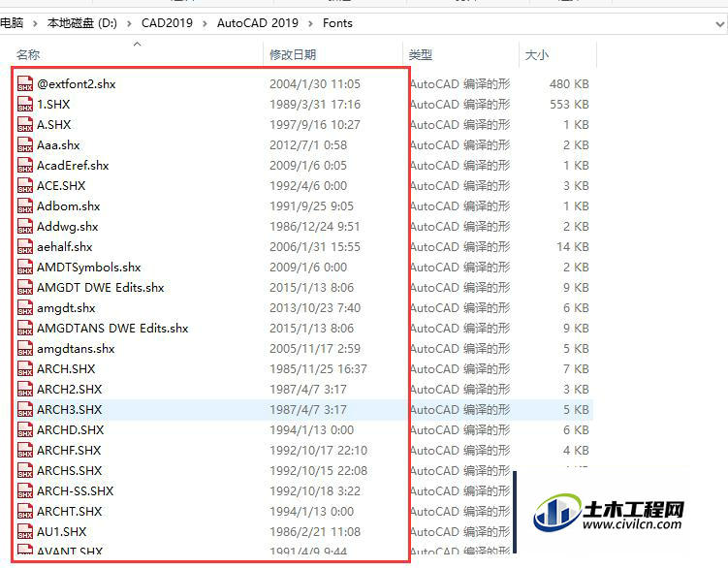This screenshot has width=728, height=568.
Task: Select the ARCH.SHX file icon
Action: (x=25, y=368)
